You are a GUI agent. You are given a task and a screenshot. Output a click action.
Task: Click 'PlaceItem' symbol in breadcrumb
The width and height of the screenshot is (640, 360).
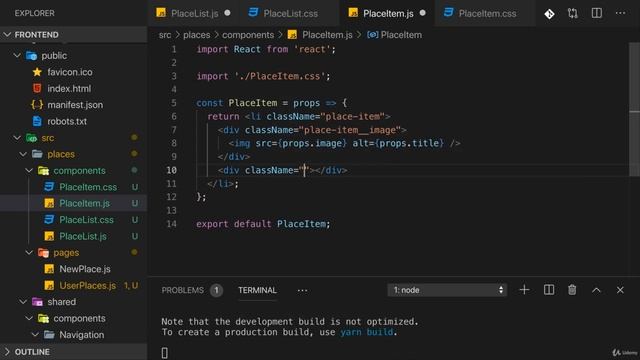click(x=401, y=35)
